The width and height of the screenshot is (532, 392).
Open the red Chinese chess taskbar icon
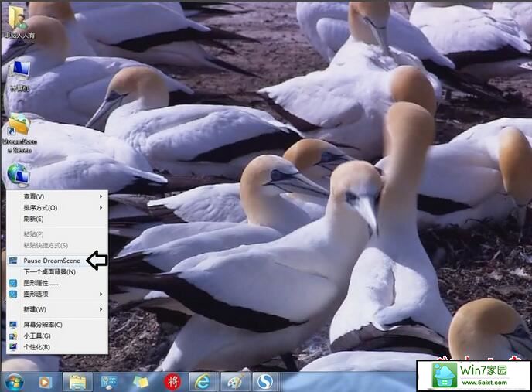click(172, 382)
